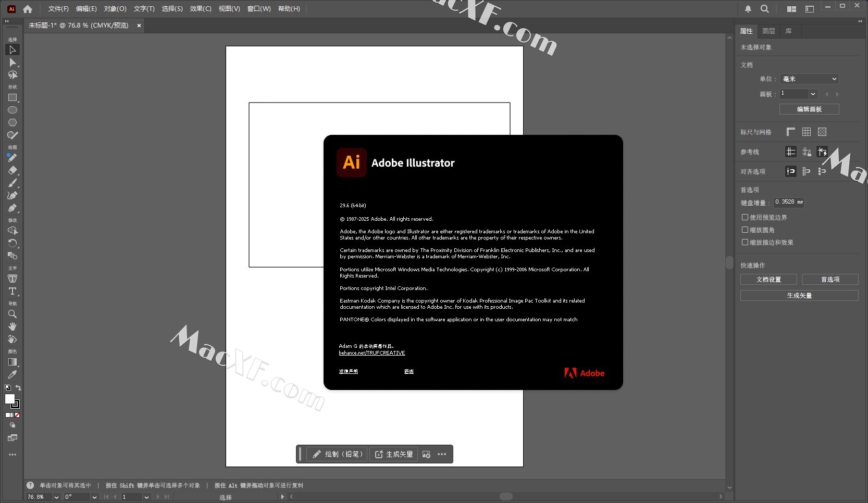
Task: Select the Eraser tool
Action: pyautogui.click(x=13, y=170)
